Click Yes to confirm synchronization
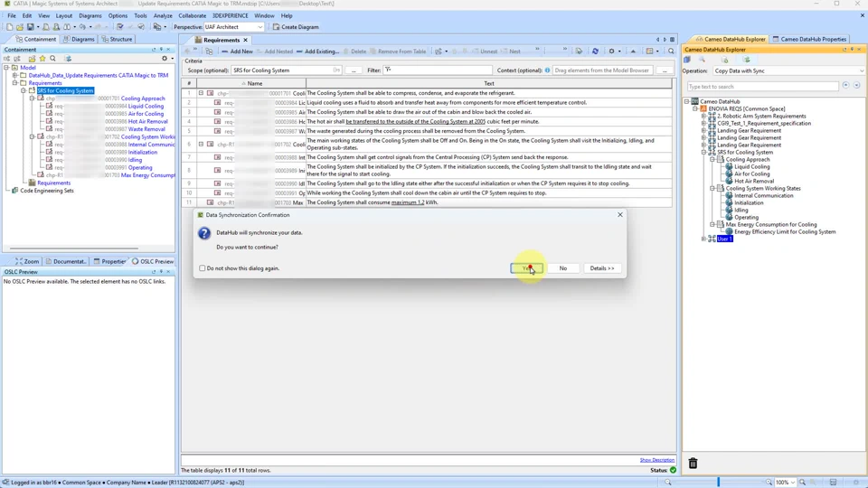 click(526, 268)
